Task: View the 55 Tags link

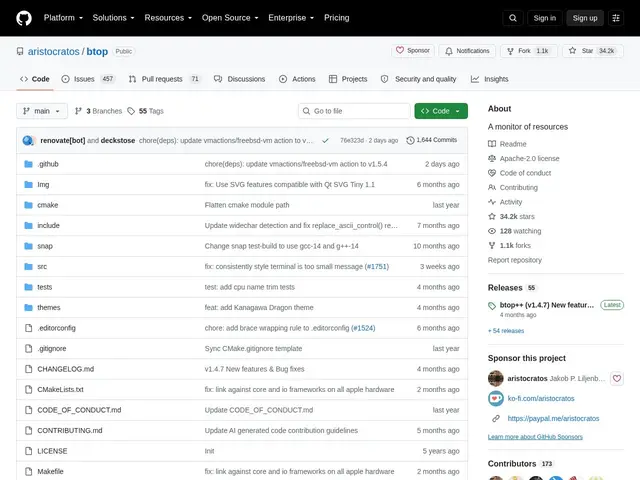Action: pyautogui.click(x=145, y=111)
